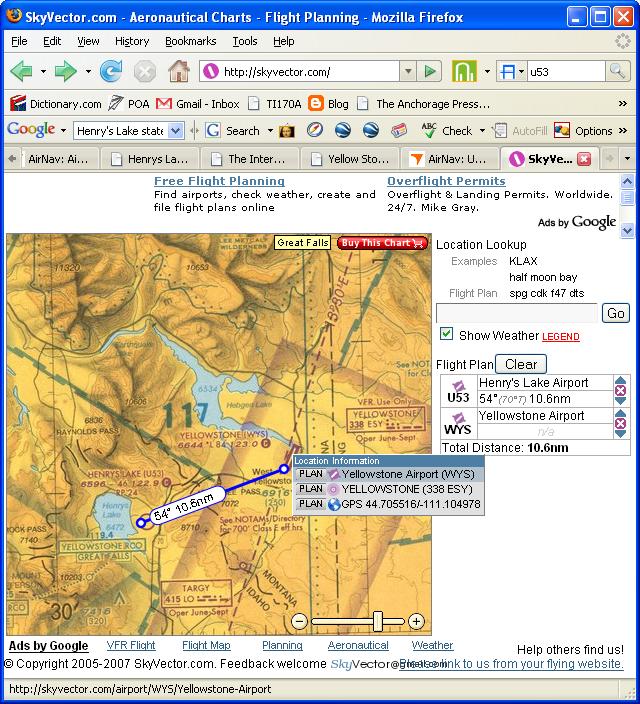Open the Free Flight Planning ad link

coord(219,181)
